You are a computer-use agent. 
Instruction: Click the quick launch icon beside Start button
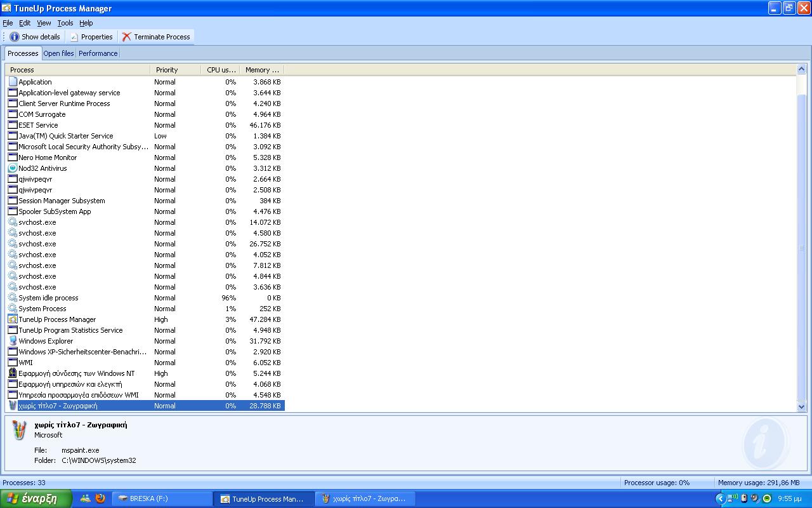point(85,498)
